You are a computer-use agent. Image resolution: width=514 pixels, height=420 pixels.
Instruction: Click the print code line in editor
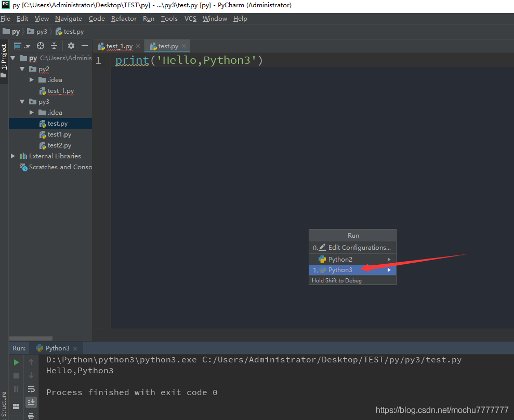click(189, 61)
